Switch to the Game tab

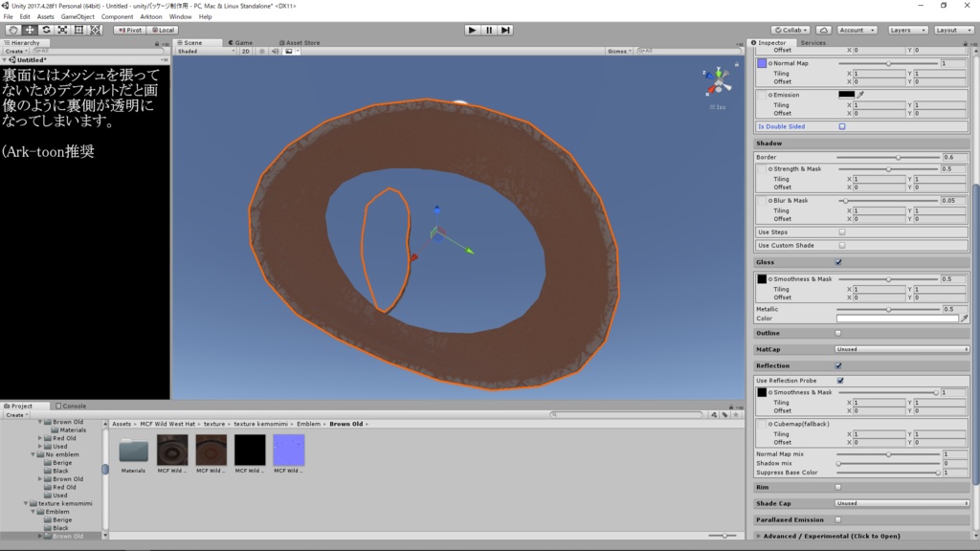coord(240,42)
